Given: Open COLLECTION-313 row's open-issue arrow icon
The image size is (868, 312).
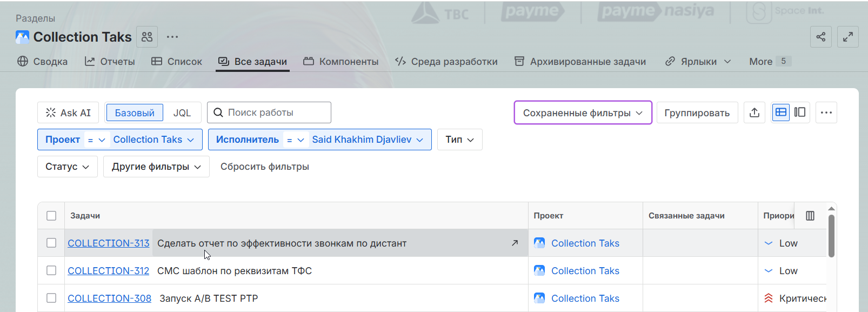Looking at the screenshot, I should (x=515, y=243).
